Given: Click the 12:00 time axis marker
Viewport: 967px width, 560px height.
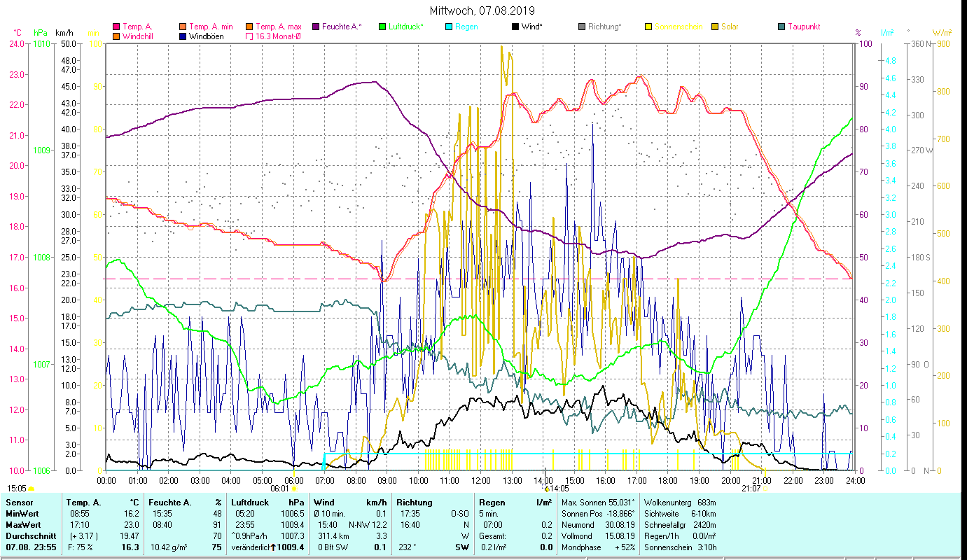Looking at the screenshot, I should tap(481, 480).
